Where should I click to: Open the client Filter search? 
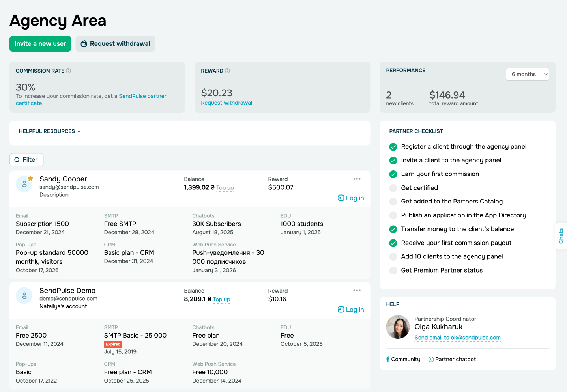tap(26, 160)
